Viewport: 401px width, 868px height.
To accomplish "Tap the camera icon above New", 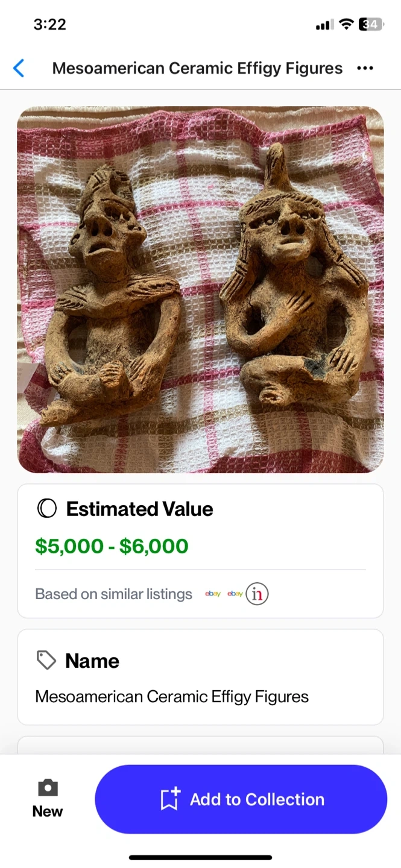I will point(48,787).
